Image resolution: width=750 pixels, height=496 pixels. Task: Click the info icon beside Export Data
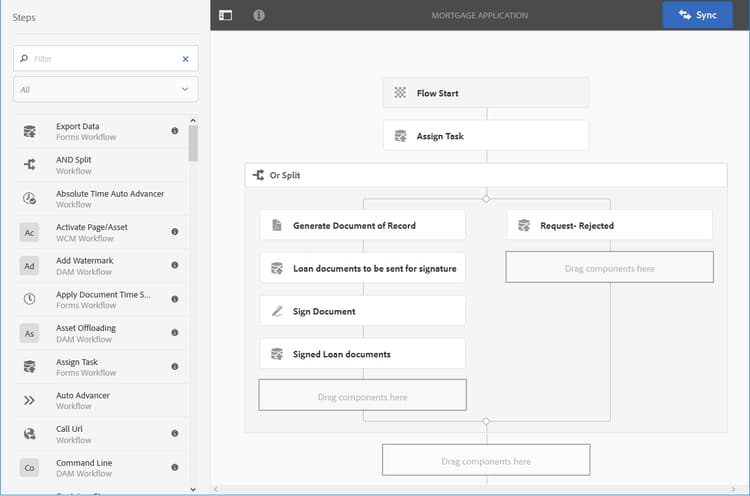click(x=175, y=131)
